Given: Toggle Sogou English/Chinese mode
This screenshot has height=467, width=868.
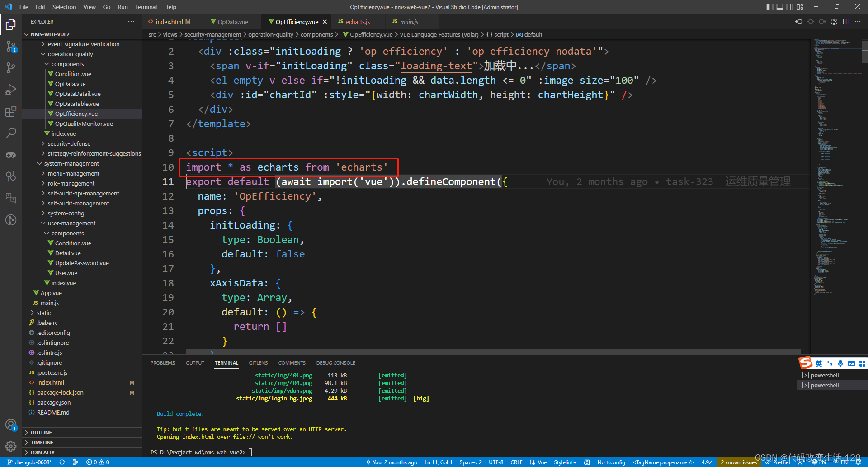Looking at the screenshot, I should click(819, 363).
